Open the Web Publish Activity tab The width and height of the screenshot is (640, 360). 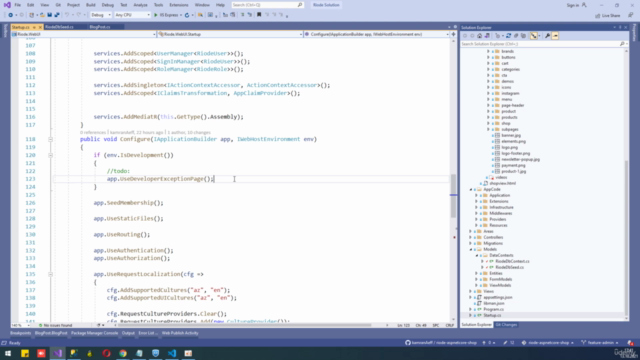coord(180,333)
